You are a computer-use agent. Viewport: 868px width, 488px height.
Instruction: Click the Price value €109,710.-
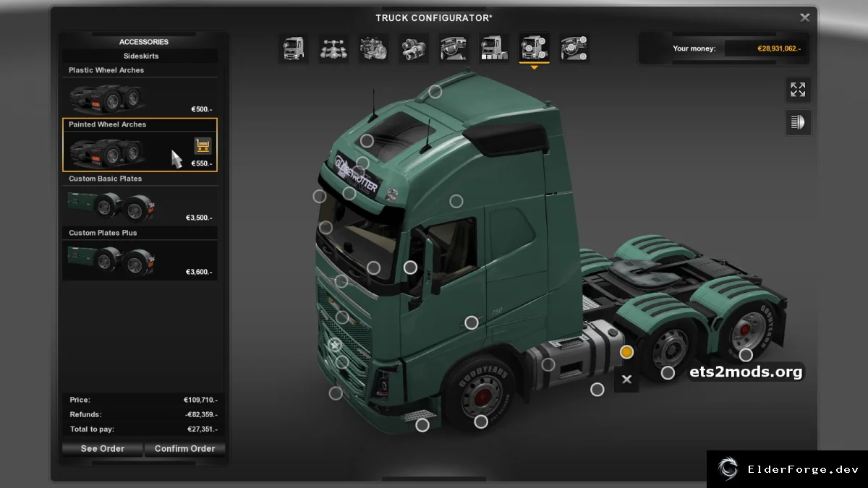pyautogui.click(x=200, y=400)
